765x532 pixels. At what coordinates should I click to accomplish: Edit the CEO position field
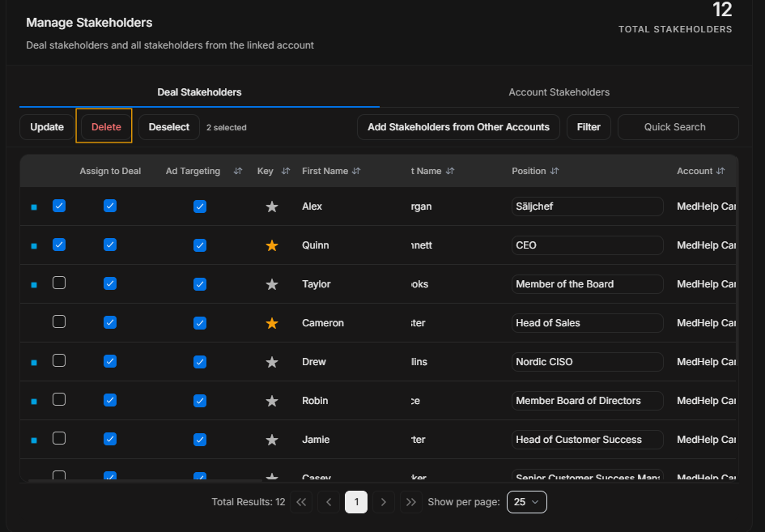[588, 245]
